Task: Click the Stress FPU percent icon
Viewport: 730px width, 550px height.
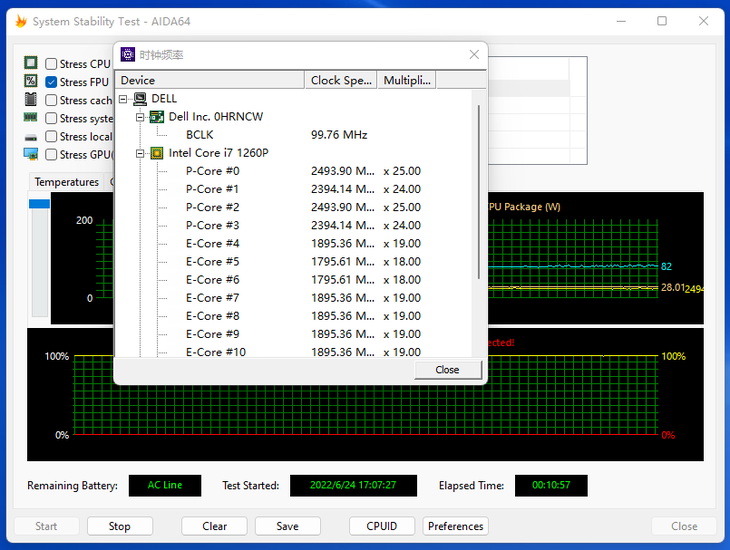Action: tap(31, 82)
